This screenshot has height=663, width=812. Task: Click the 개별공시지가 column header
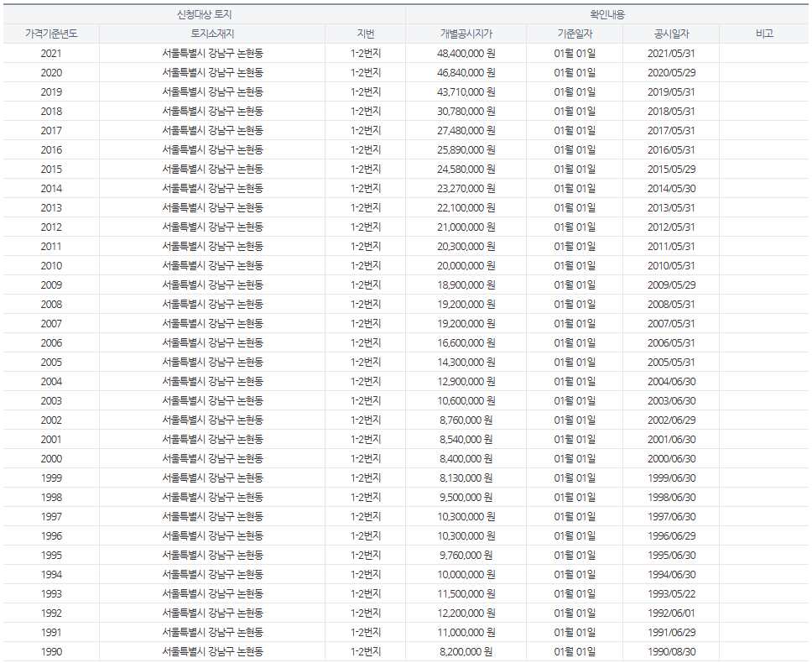point(466,34)
